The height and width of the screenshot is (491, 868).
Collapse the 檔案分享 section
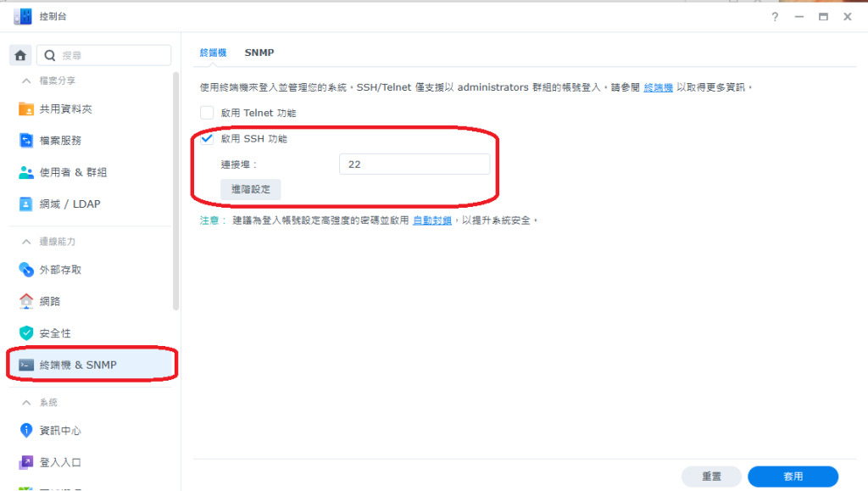click(x=25, y=81)
